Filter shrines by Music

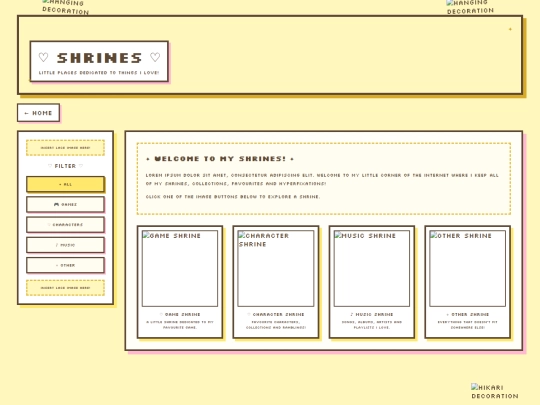pyautogui.click(x=65, y=245)
